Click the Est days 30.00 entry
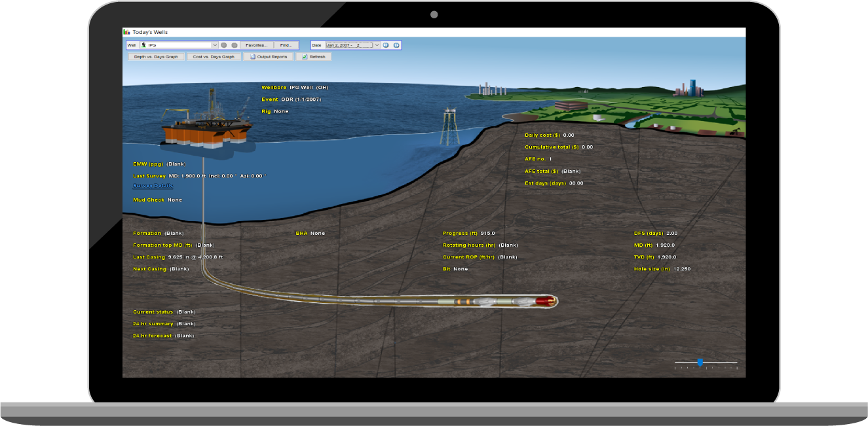This screenshot has height=426, width=868. pos(554,183)
